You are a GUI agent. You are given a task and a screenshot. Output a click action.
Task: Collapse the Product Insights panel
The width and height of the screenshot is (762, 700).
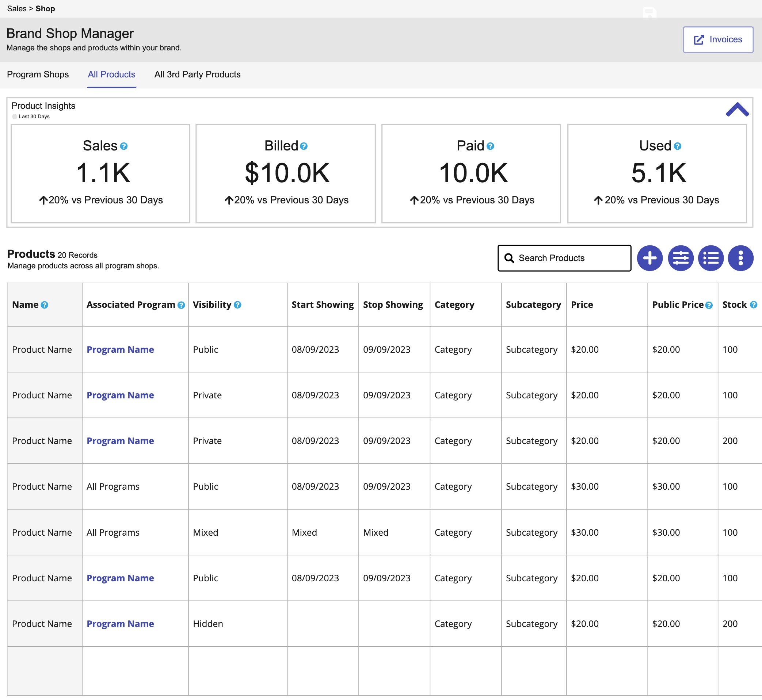tap(737, 110)
